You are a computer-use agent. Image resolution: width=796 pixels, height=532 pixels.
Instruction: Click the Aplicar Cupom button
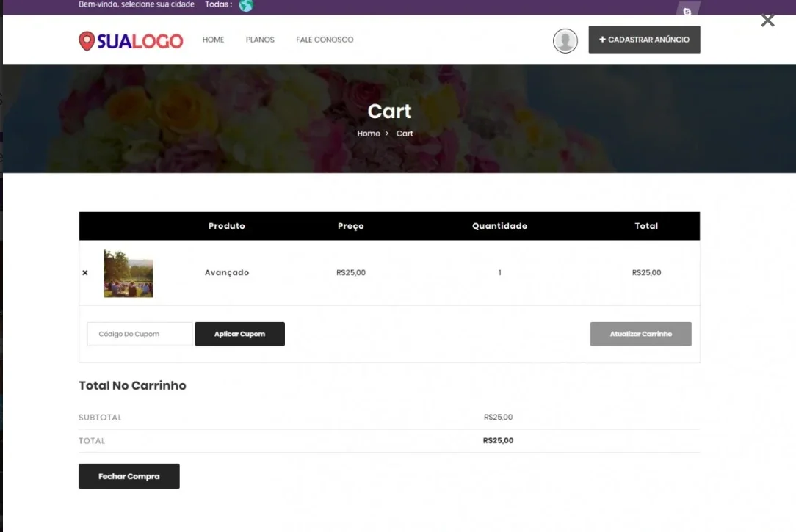point(239,334)
